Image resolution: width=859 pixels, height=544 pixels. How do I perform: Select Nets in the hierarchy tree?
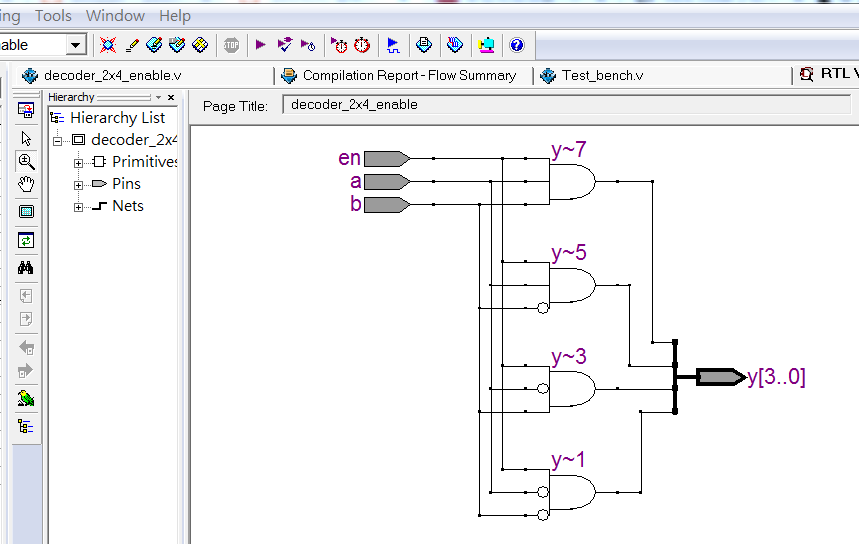click(128, 205)
